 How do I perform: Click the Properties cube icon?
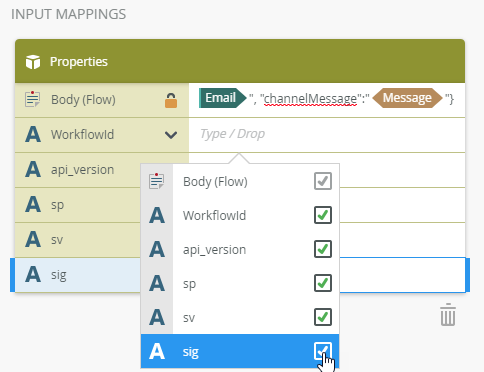click(33, 62)
